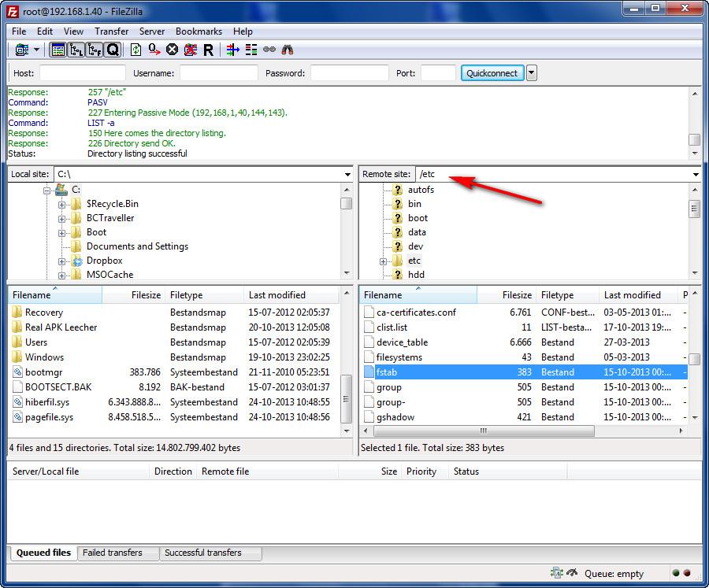The width and height of the screenshot is (709, 588).
Task: Click the directory comparison icon
Action: coord(251,50)
